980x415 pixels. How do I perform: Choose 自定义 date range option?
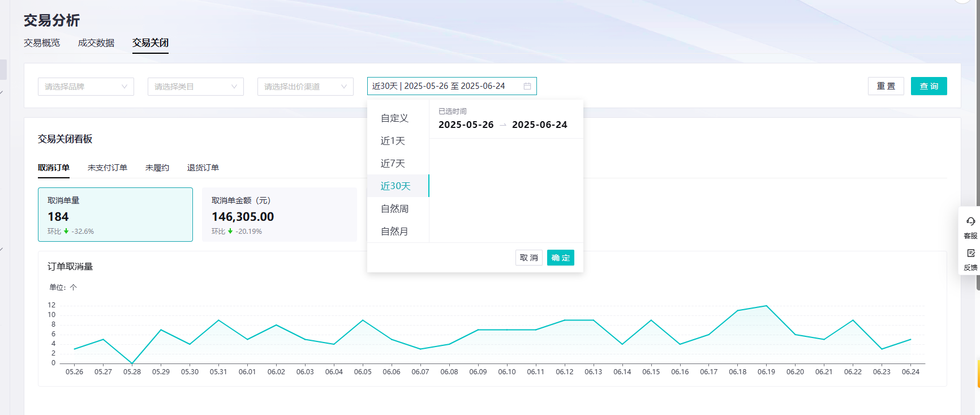coord(394,118)
